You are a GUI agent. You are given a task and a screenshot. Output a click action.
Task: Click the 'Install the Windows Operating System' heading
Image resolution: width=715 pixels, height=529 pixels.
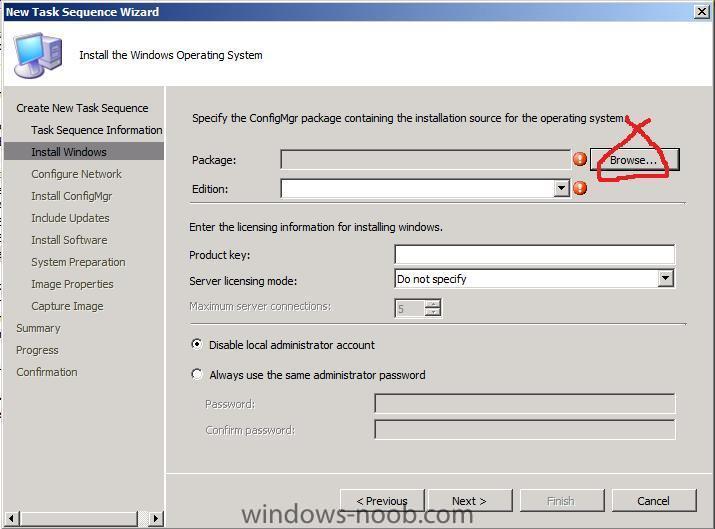171,55
